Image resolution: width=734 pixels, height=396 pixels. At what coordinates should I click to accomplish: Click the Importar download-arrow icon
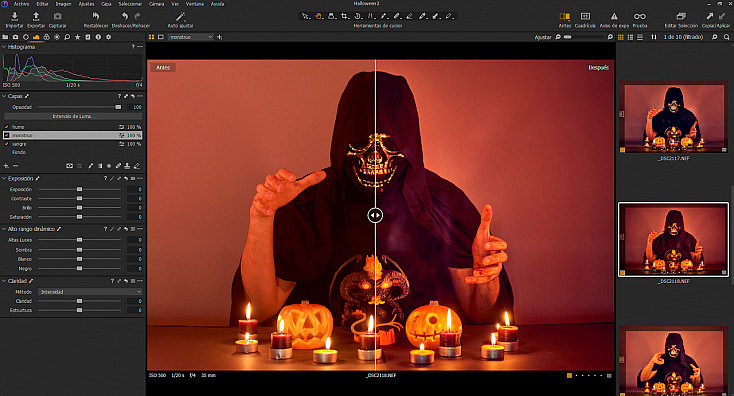(15, 16)
